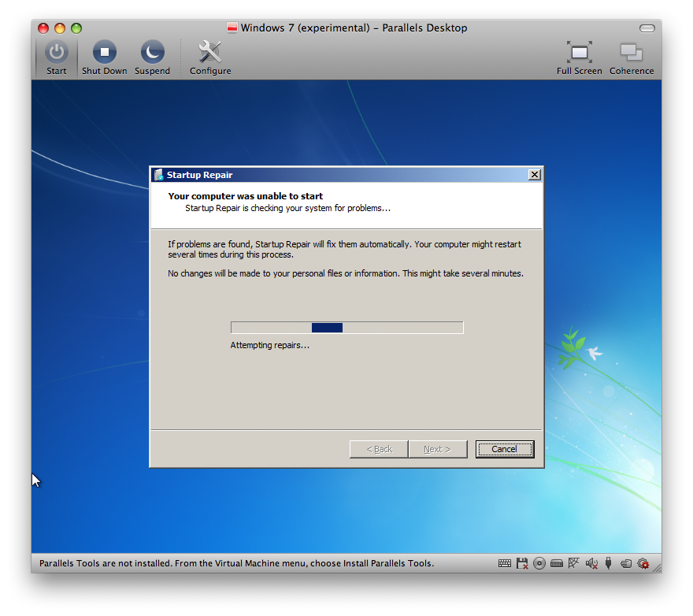Click the floppy disk icon in status bar
Image resolution: width=693 pixels, height=616 pixels.
click(x=522, y=563)
